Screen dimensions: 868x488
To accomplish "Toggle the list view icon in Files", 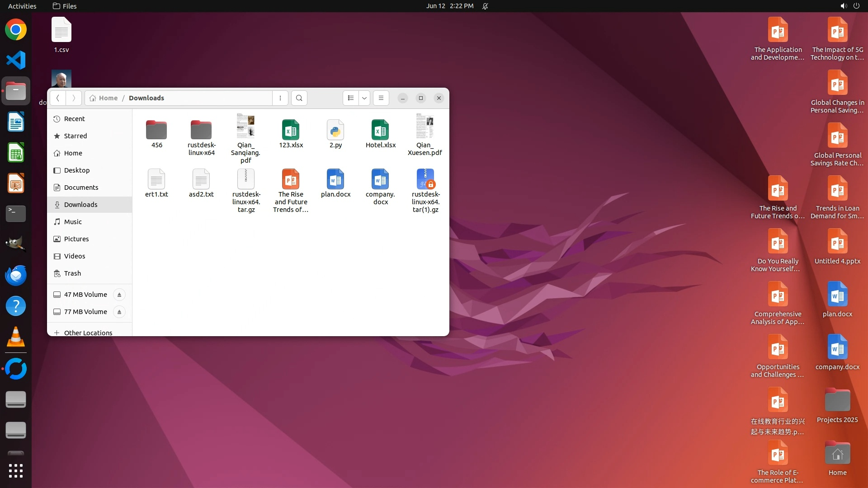I will point(351,98).
